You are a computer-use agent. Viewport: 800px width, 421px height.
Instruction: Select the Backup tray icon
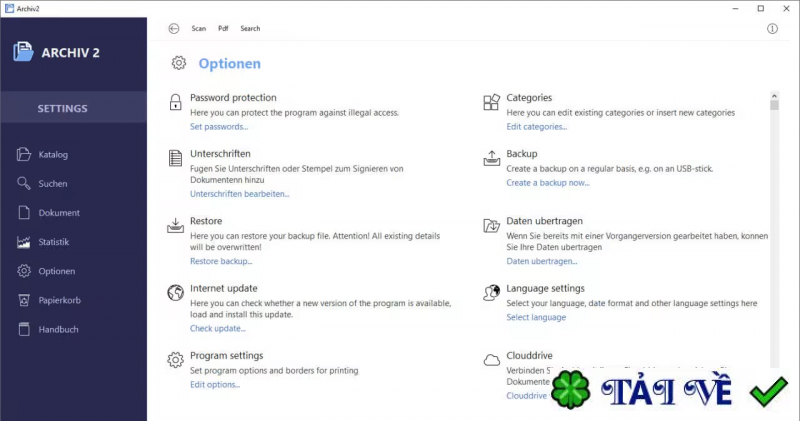point(491,159)
